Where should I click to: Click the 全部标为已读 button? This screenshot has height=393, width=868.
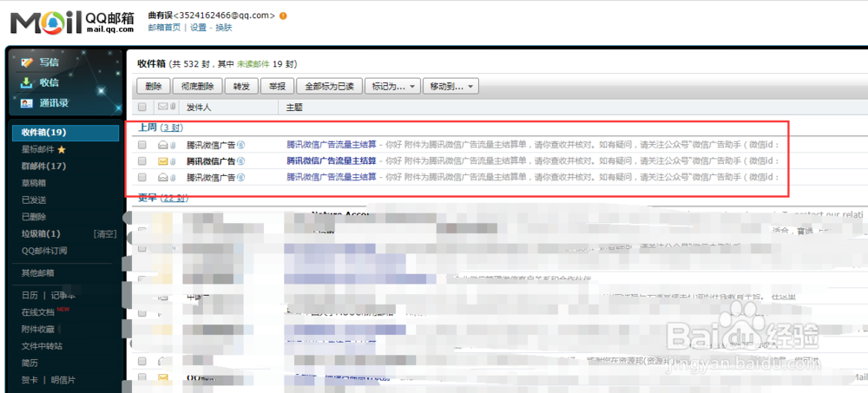(329, 87)
